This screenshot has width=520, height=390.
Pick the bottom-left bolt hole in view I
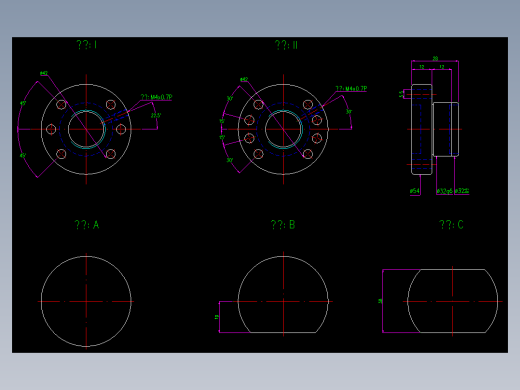pos(61,154)
